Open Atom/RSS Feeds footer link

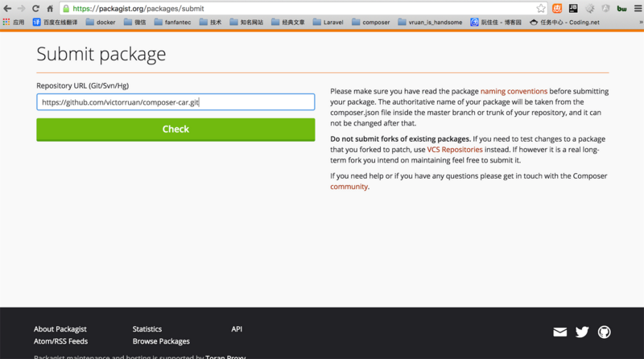pyautogui.click(x=61, y=341)
